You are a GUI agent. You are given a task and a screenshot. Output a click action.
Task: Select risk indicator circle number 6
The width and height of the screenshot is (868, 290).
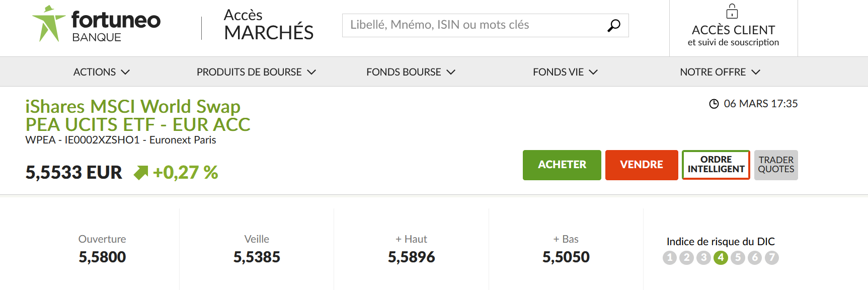pos(755,258)
